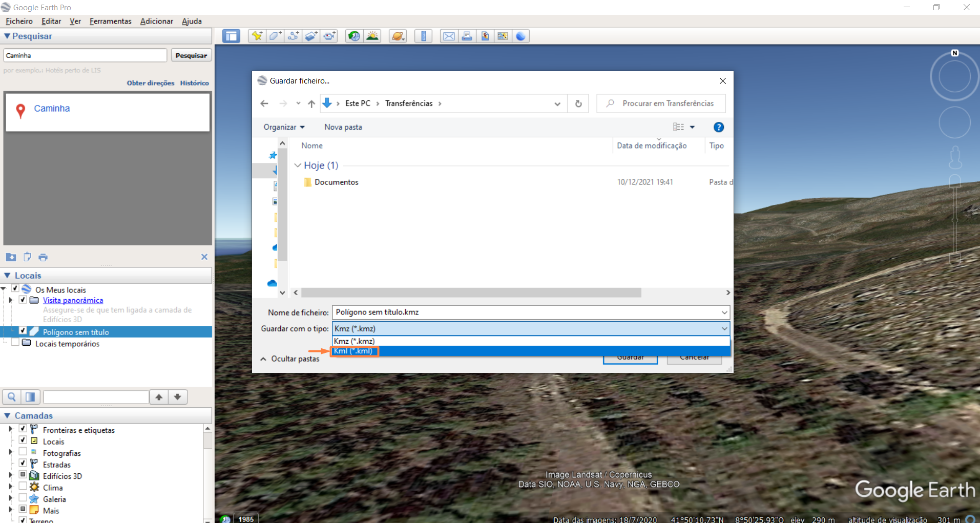This screenshot has width=980, height=523.
Task: Toggle Estradas layer checkbox
Action: (x=23, y=463)
